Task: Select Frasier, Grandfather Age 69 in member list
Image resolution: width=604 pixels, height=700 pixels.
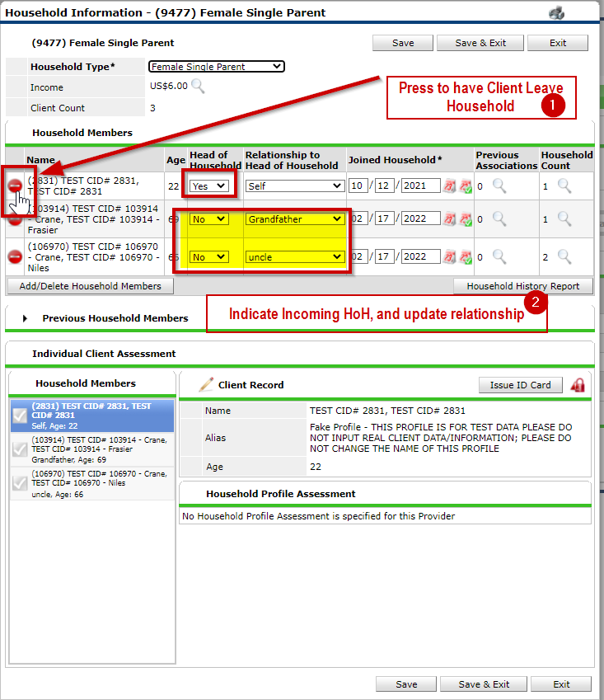Action: pyautogui.click(x=92, y=449)
